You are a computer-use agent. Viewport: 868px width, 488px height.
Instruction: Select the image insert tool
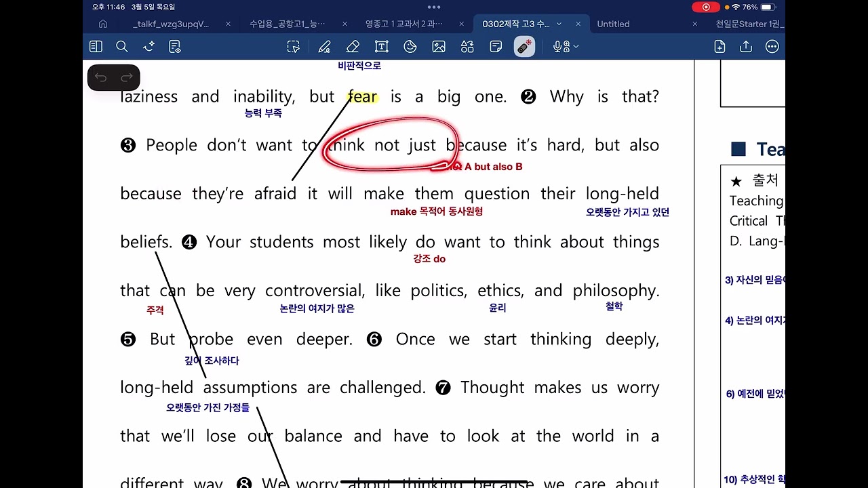point(439,47)
